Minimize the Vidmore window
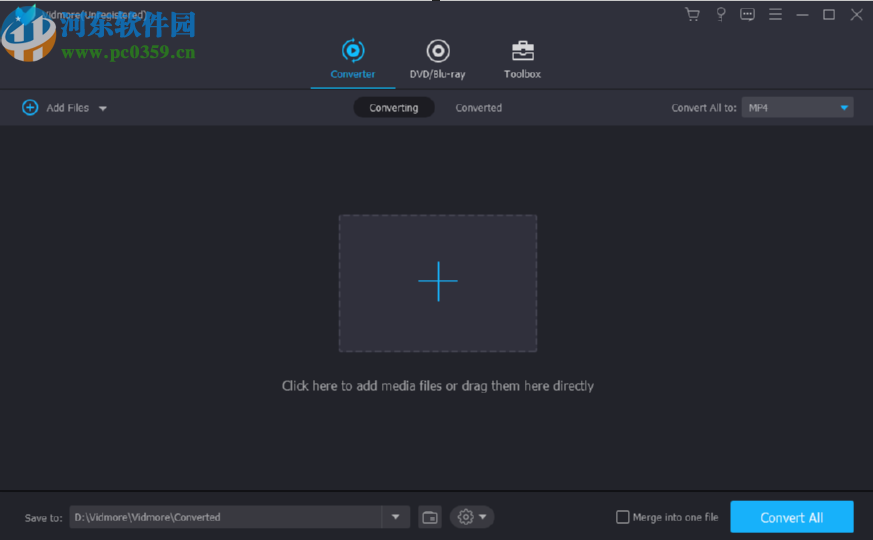 802,15
